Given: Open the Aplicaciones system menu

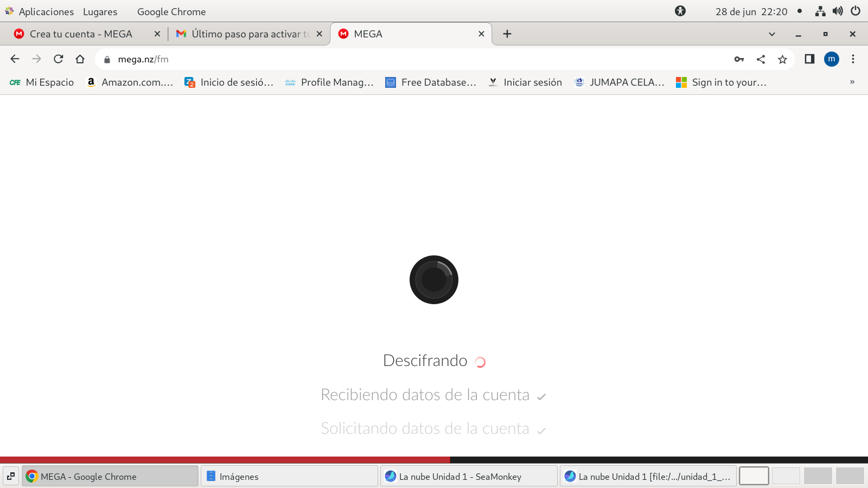Looking at the screenshot, I should [x=46, y=11].
